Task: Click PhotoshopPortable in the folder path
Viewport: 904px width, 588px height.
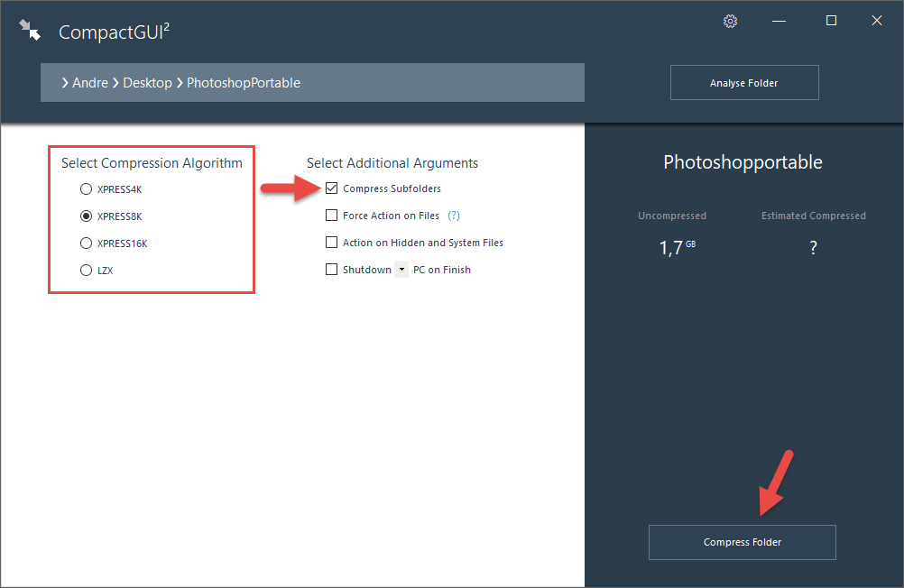Action: [x=244, y=83]
